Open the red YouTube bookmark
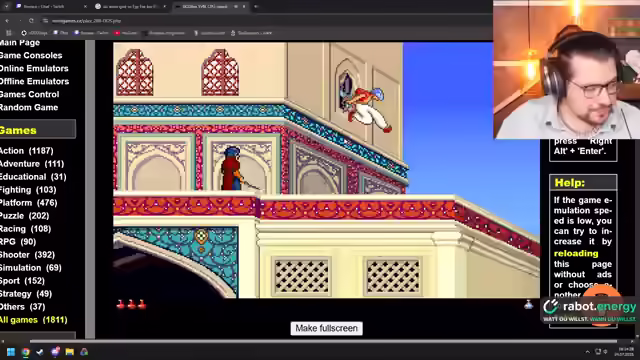 coord(126,33)
